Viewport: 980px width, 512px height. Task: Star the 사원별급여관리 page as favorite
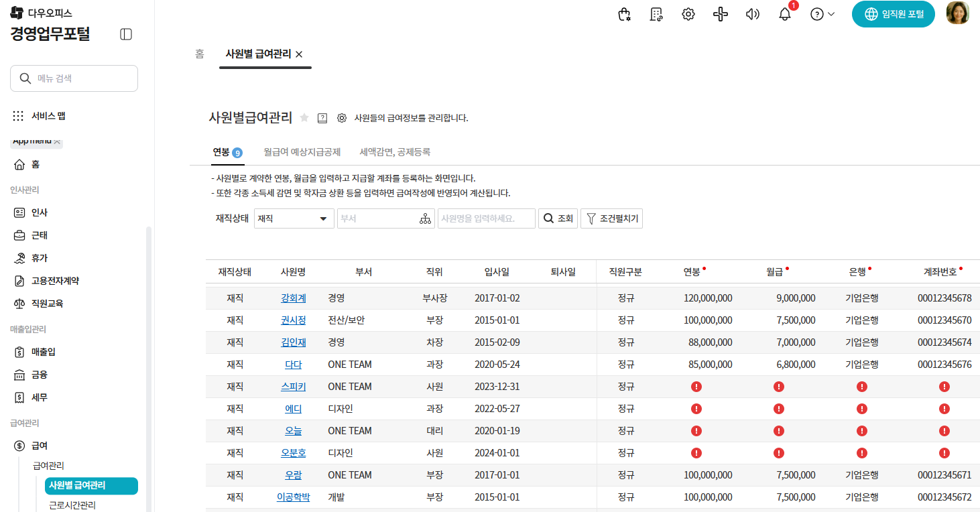pyautogui.click(x=304, y=118)
